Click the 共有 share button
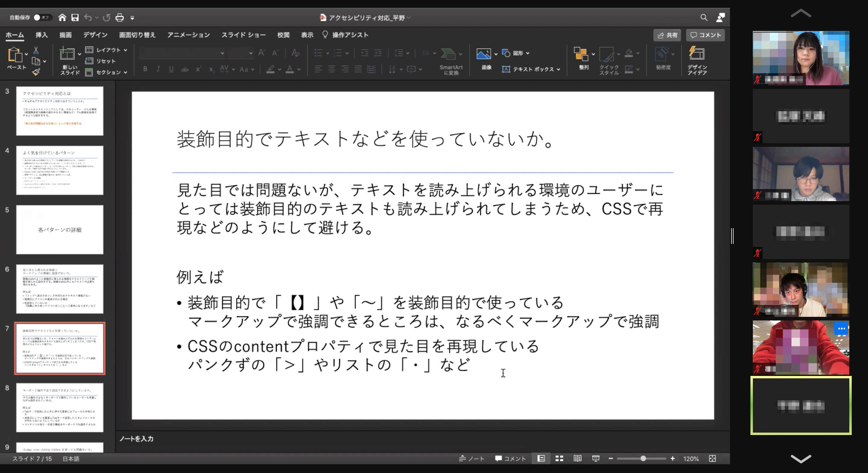 click(x=667, y=35)
